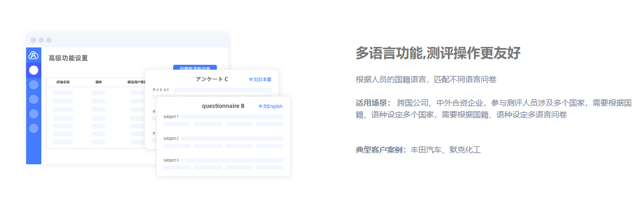
Task: Click the タイトル1 input bar
Action: 222,89
